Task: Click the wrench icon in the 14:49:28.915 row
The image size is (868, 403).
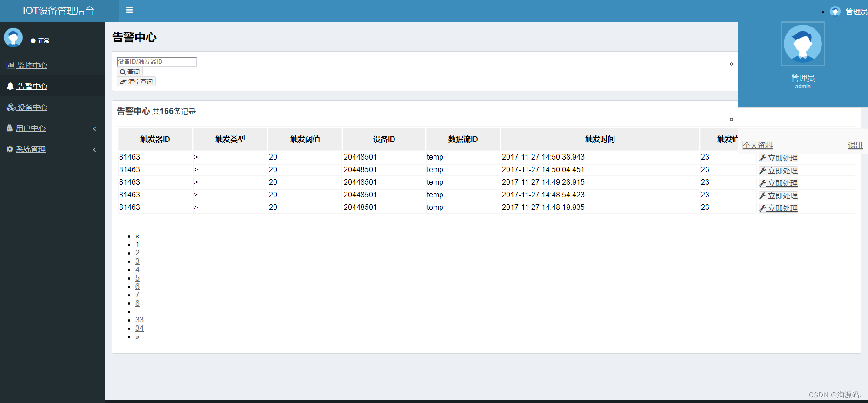Action: click(762, 183)
